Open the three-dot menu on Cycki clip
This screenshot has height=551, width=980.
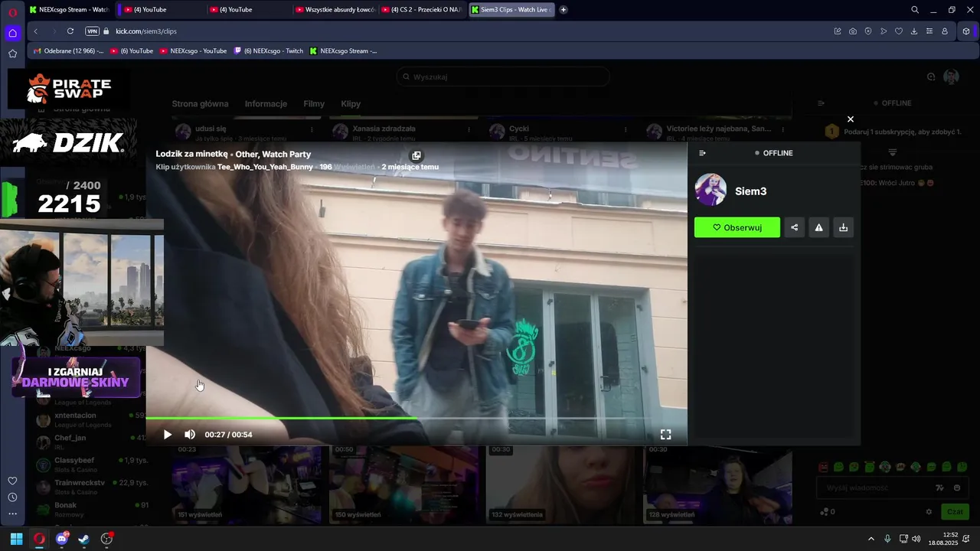click(x=626, y=132)
